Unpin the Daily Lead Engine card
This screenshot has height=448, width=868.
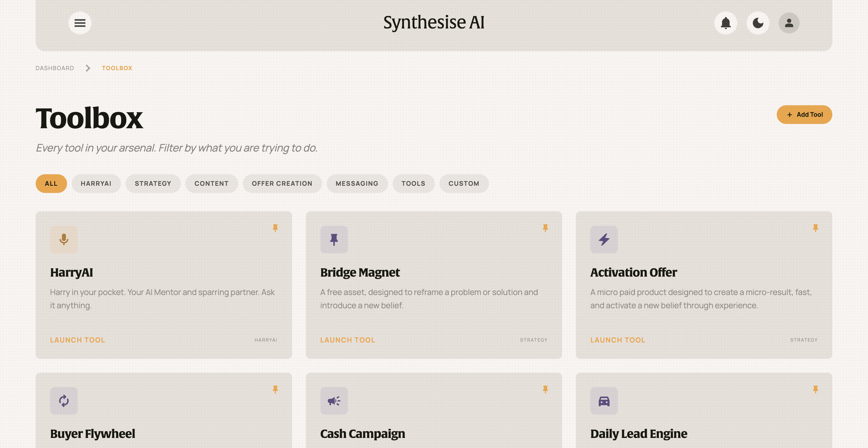tap(815, 389)
